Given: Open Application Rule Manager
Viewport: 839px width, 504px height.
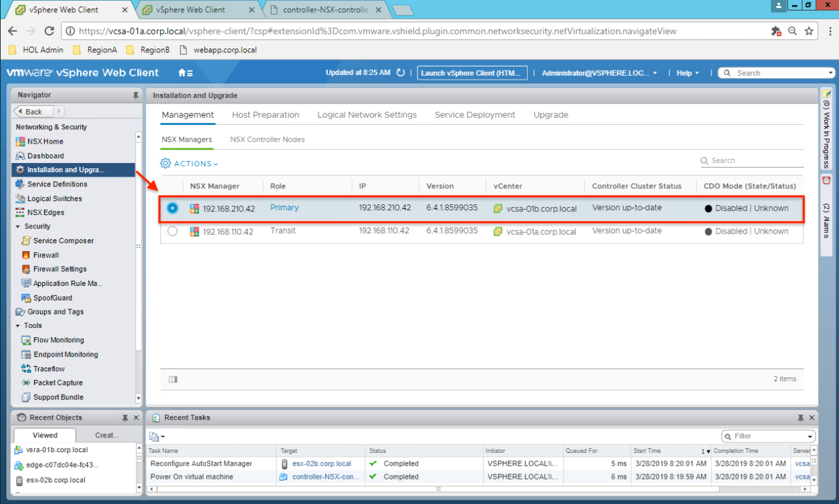Looking at the screenshot, I should (x=68, y=283).
